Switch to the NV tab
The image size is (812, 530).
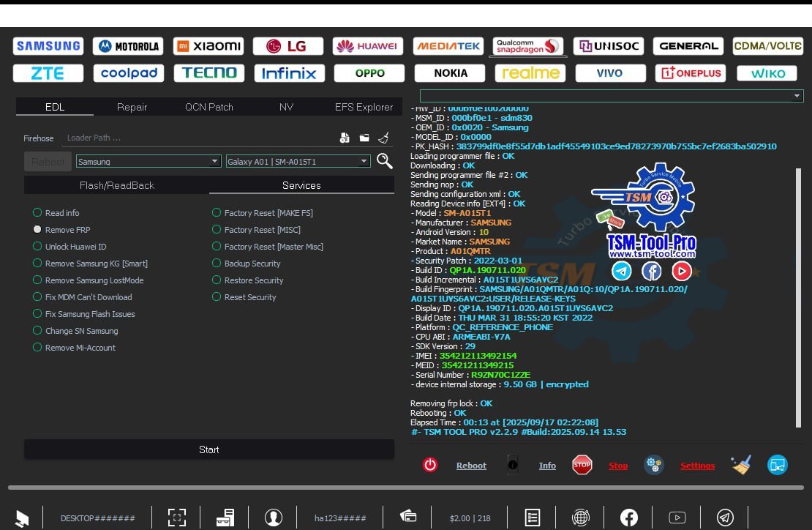point(286,107)
